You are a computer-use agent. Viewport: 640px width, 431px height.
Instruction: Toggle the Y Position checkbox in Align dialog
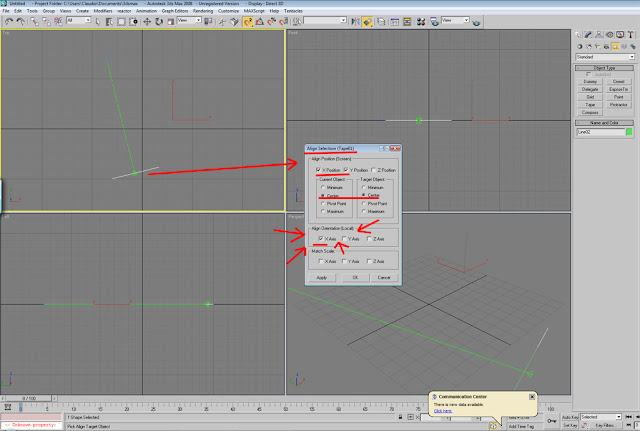coord(346,169)
